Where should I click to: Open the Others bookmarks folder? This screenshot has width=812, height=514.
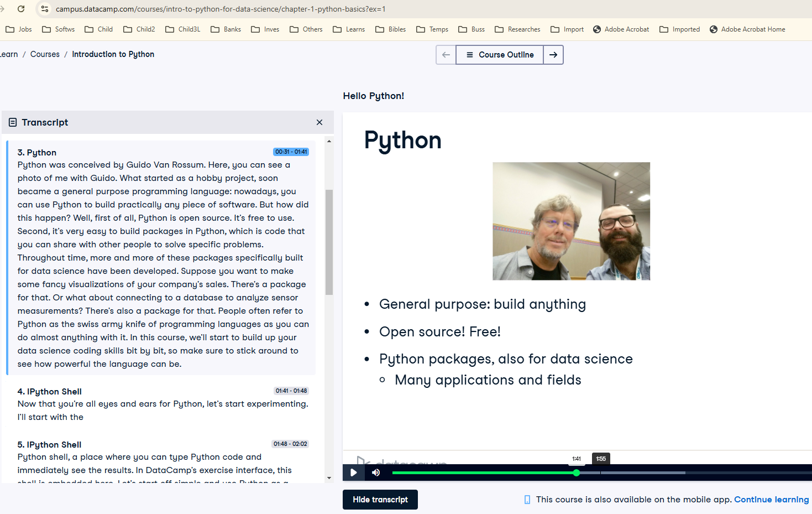[x=306, y=29]
